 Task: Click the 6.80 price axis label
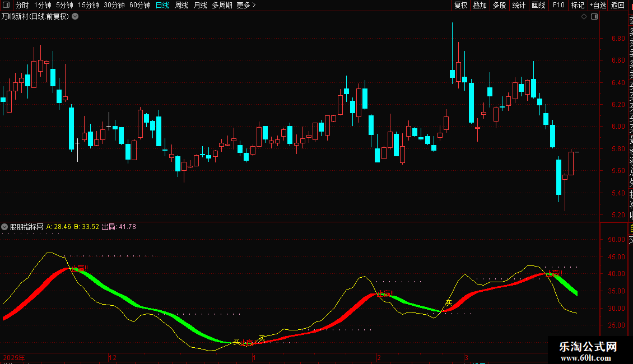(x=618, y=39)
